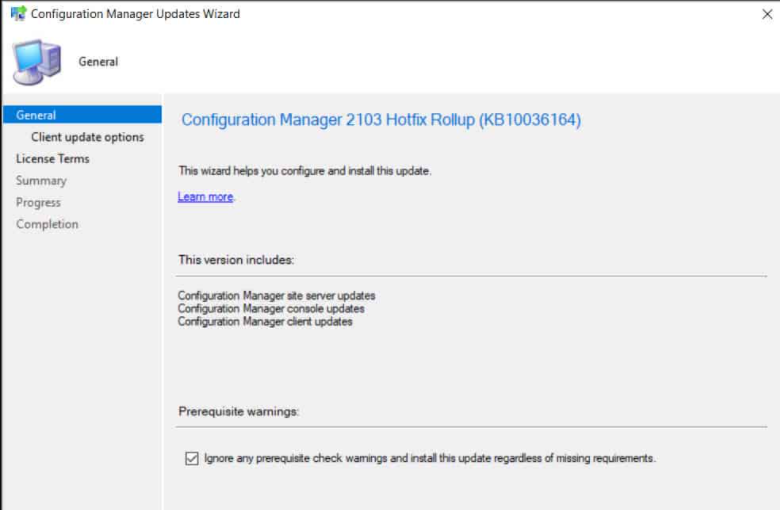Click 'Configuration Manager console updates' line
Viewport: 780px width, 510px height.
(271, 308)
